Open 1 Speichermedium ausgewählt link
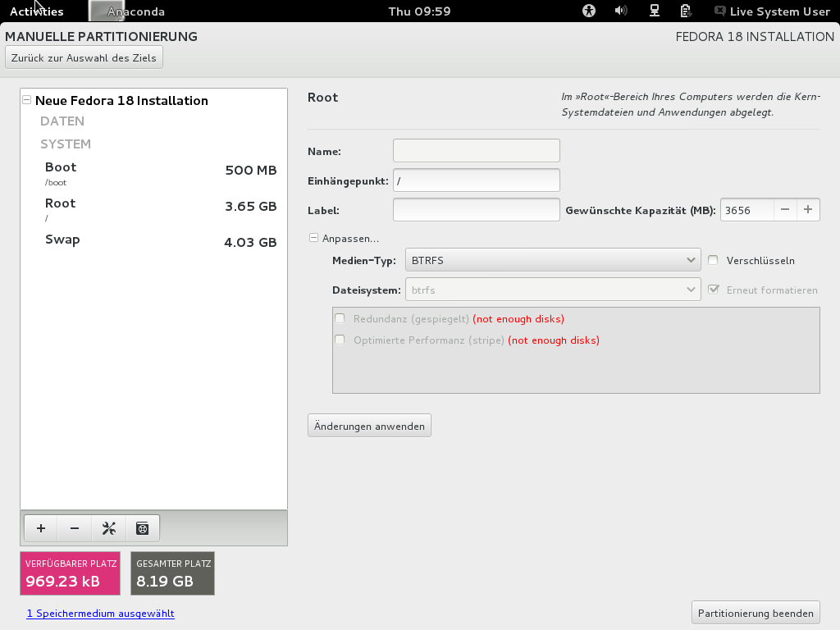Image resolution: width=840 pixels, height=630 pixels. click(101, 614)
